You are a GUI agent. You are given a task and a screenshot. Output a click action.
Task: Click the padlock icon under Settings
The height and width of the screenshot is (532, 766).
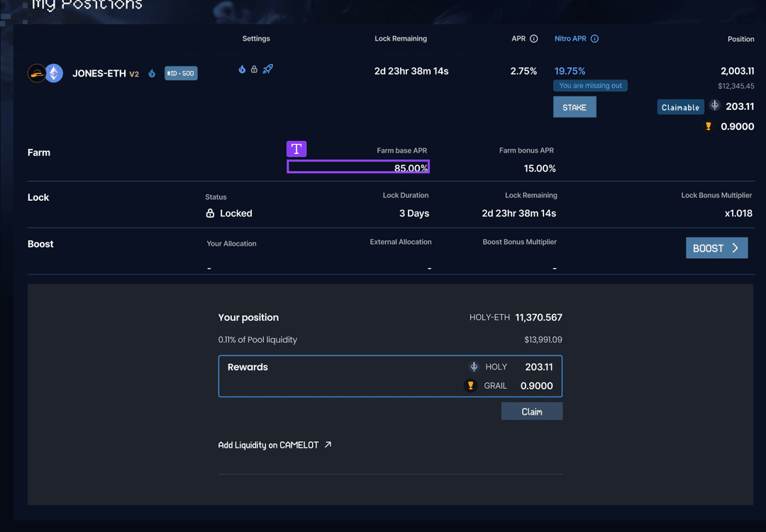tap(254, 69)
